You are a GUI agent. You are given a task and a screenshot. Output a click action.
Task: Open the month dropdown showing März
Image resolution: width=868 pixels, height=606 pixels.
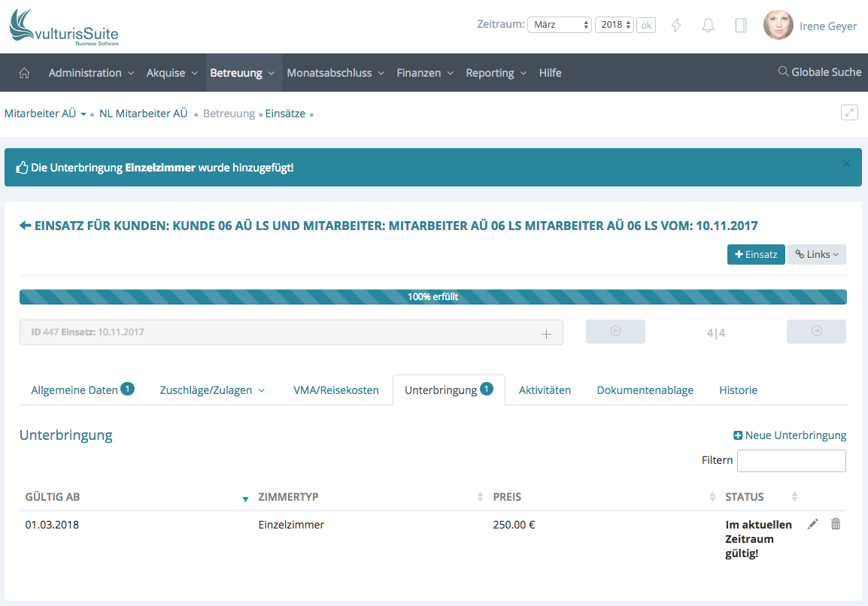(x=560, y=25)
